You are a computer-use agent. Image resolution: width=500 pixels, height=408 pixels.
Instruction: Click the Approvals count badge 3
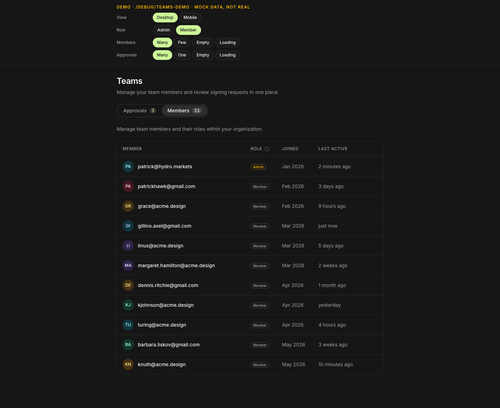(x=153, y=111)
